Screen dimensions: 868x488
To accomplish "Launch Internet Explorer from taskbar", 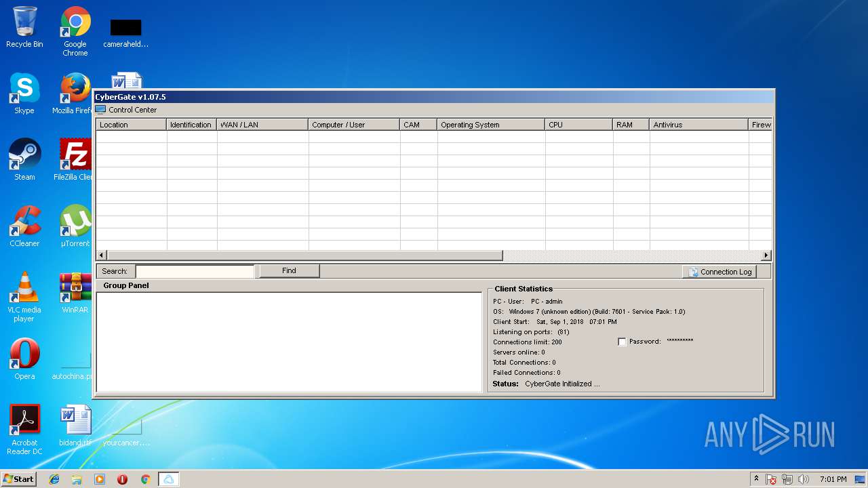I will click(x=54, y=479).
